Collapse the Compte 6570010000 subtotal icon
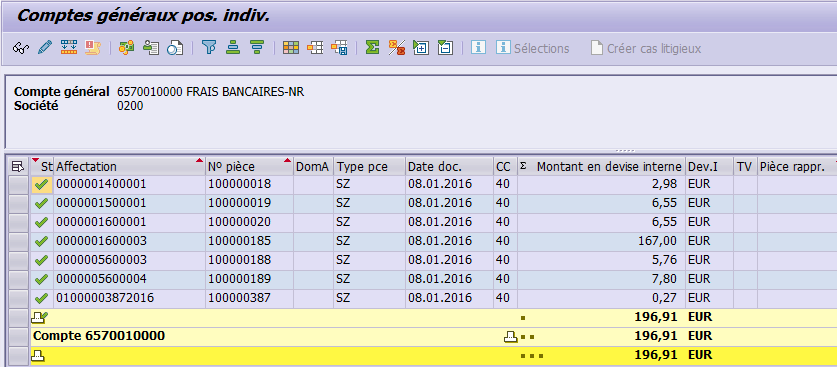Viewport: 837px width, 367px height. click(511, 337)
